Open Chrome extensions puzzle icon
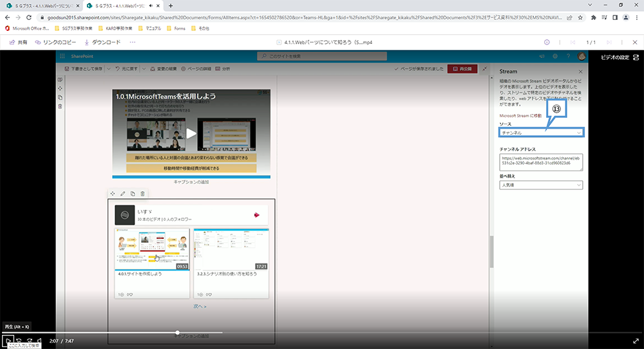The image size is (644, 349). point(594,17)
